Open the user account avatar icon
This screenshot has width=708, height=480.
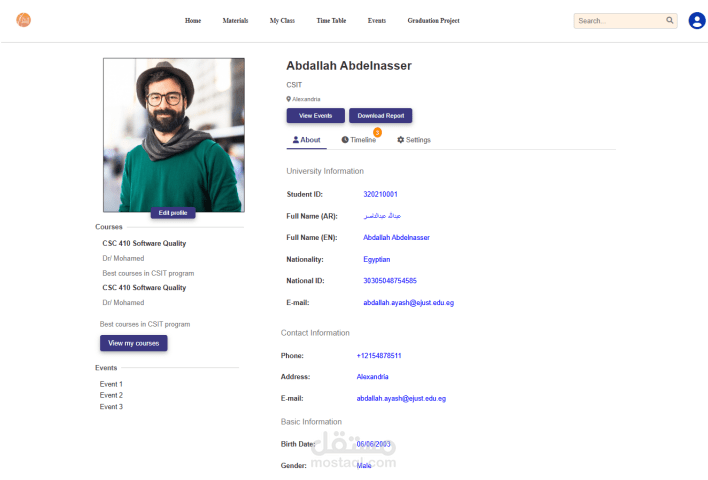[697, 20]
